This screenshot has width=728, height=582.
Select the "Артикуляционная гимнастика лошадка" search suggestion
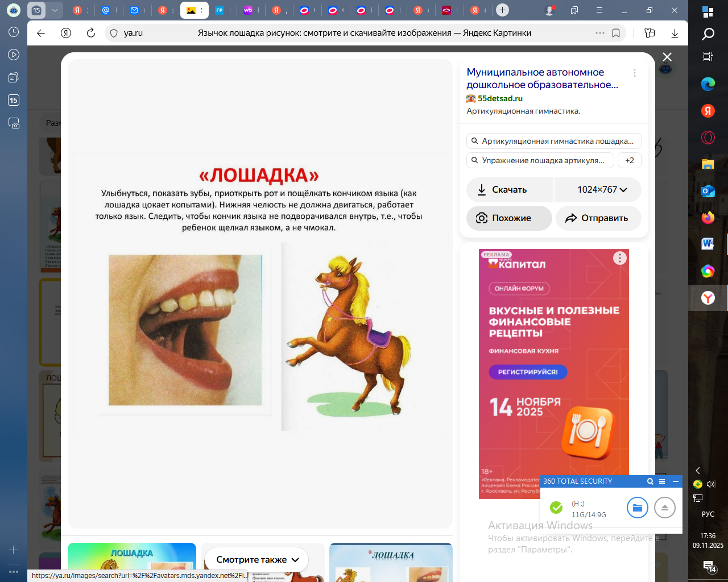[x=553, y=141]
